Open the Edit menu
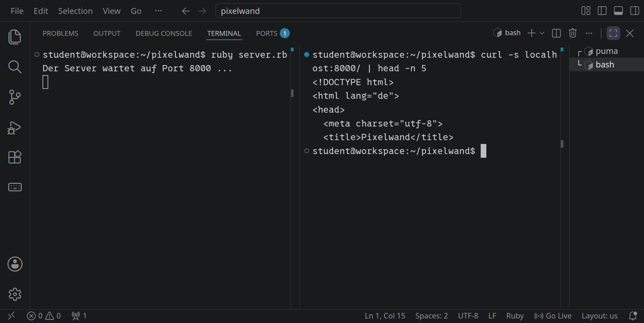 click(41, 11)
